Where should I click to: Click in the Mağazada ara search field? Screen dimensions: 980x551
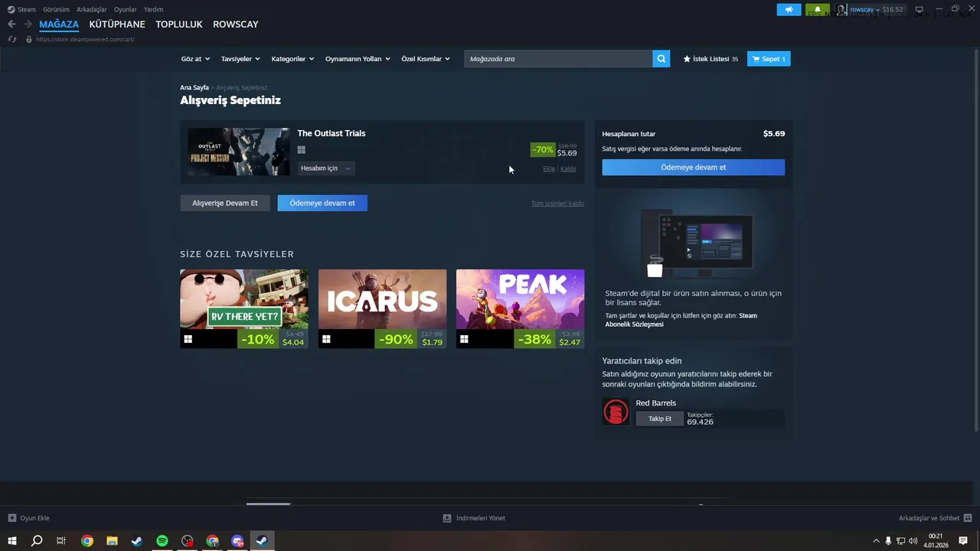point(559,59)
